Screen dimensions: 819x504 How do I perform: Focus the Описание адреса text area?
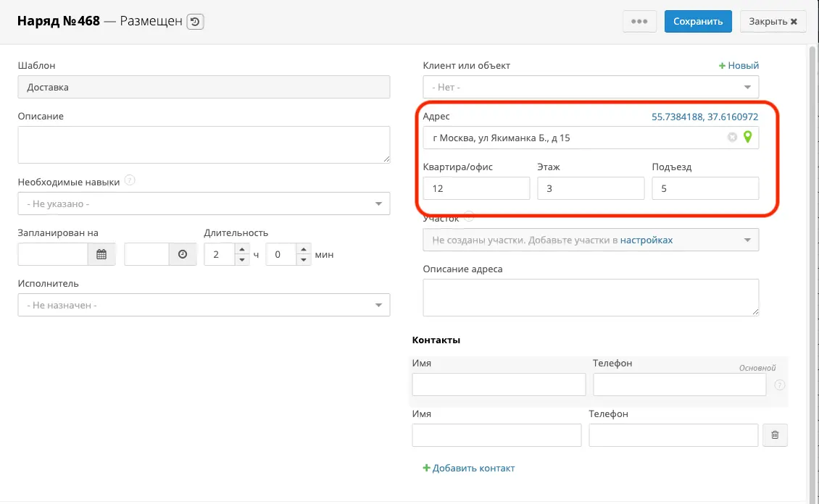click(x=591, y=298)
